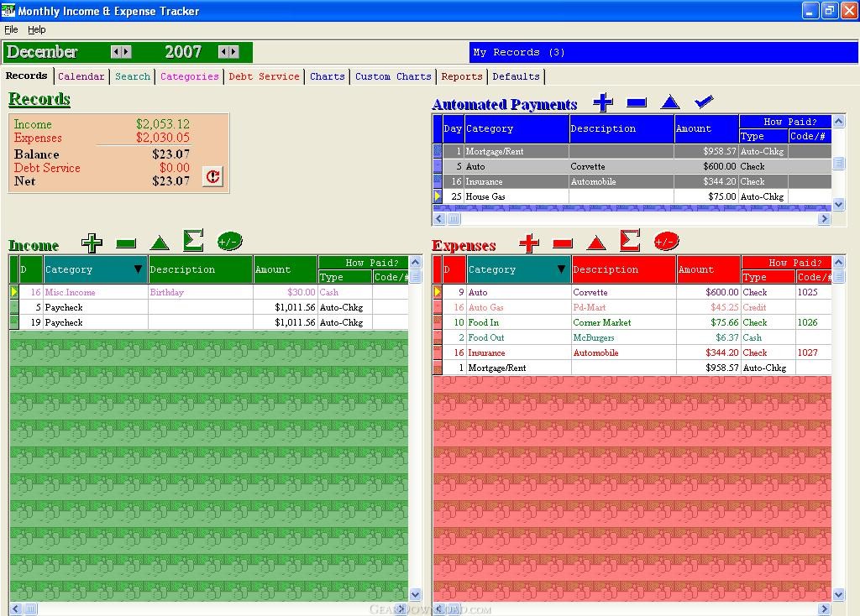Screen dimensions: 860x616
Task: Open the File menu
Action: click(x=11, y=29)
